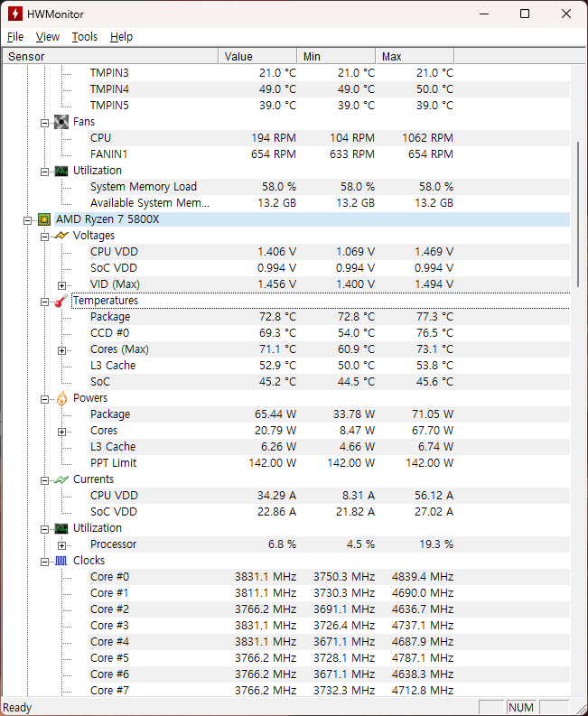Viewport: 588px width, 716px height.
Task: Click the Powers flame icon
Action: 61,398
